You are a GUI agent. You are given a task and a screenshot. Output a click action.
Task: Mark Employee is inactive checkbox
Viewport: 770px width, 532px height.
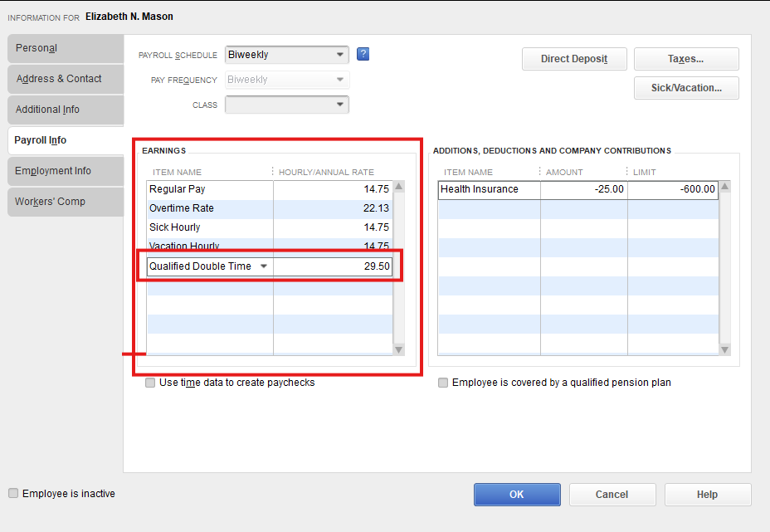(13, 493)
